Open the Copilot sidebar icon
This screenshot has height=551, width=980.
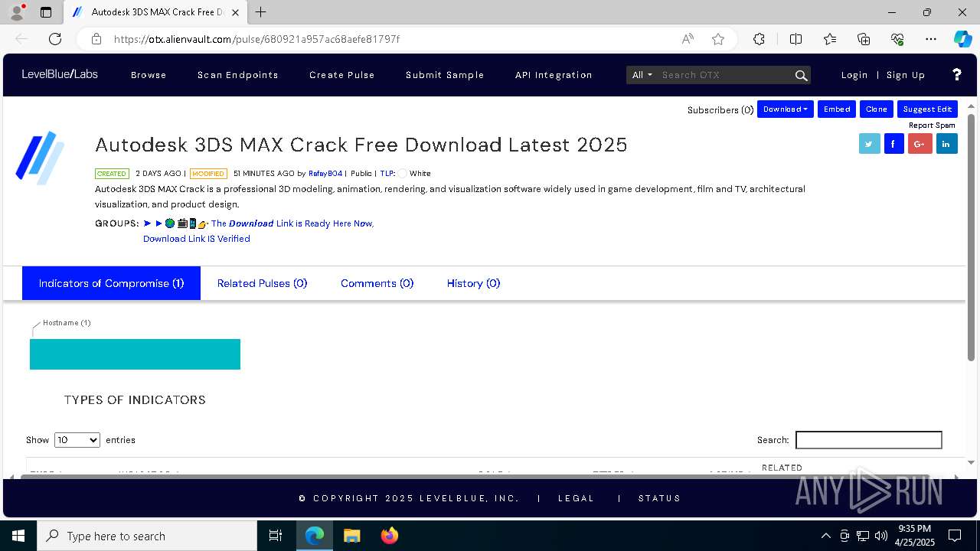(x=962, y=39)
